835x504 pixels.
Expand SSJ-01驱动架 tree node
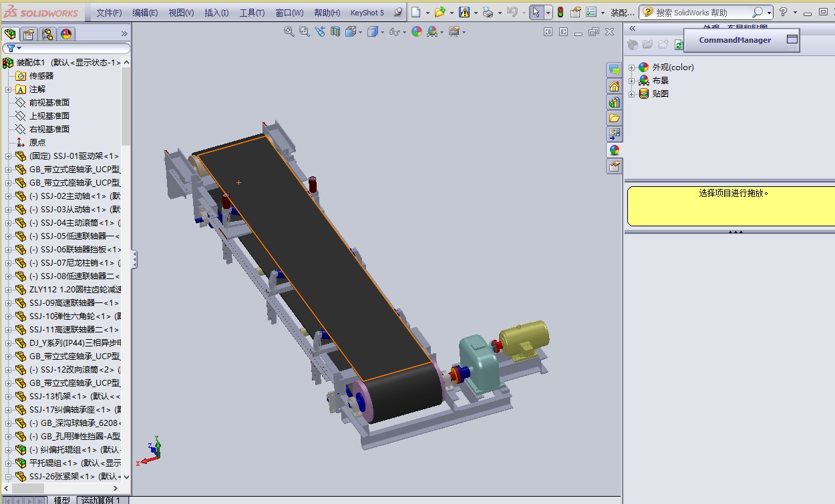pos(9,156)
